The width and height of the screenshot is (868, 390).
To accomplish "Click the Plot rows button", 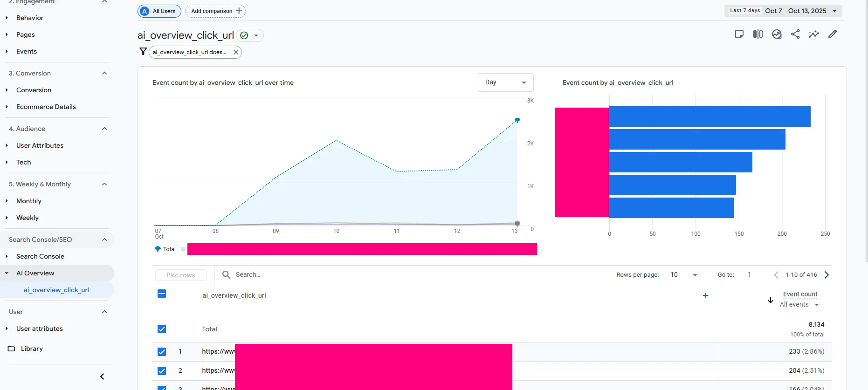I will point(181,275).
